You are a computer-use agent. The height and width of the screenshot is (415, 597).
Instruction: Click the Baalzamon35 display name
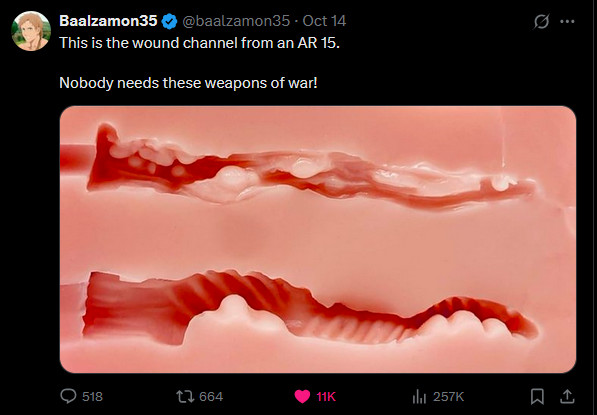point(108,21)
